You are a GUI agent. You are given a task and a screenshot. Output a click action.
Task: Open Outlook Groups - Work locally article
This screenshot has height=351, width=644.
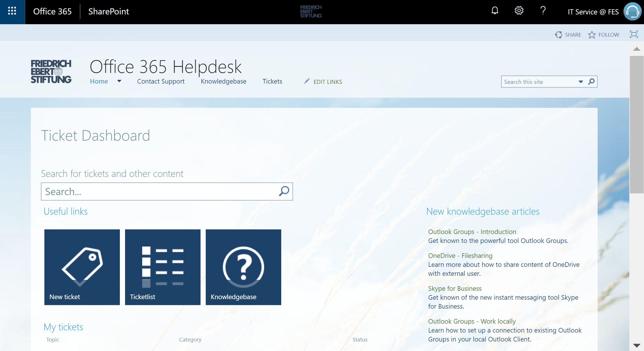coord(472,321)
